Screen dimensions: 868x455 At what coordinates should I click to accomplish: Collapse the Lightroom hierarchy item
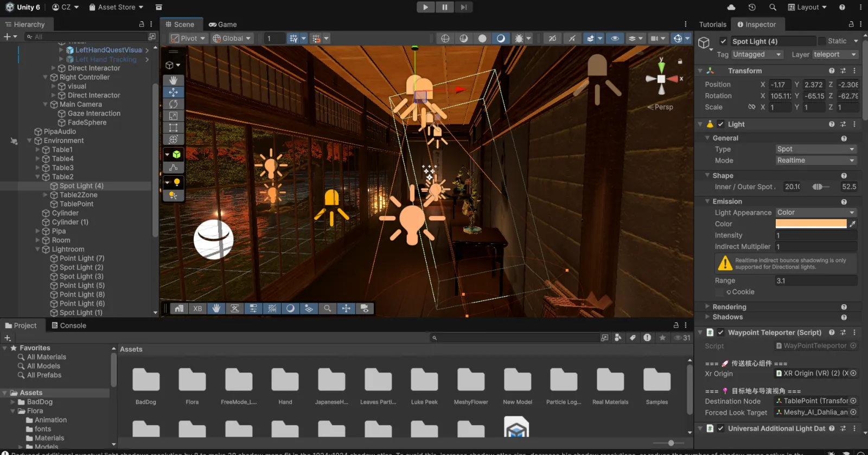click(38, 249)
